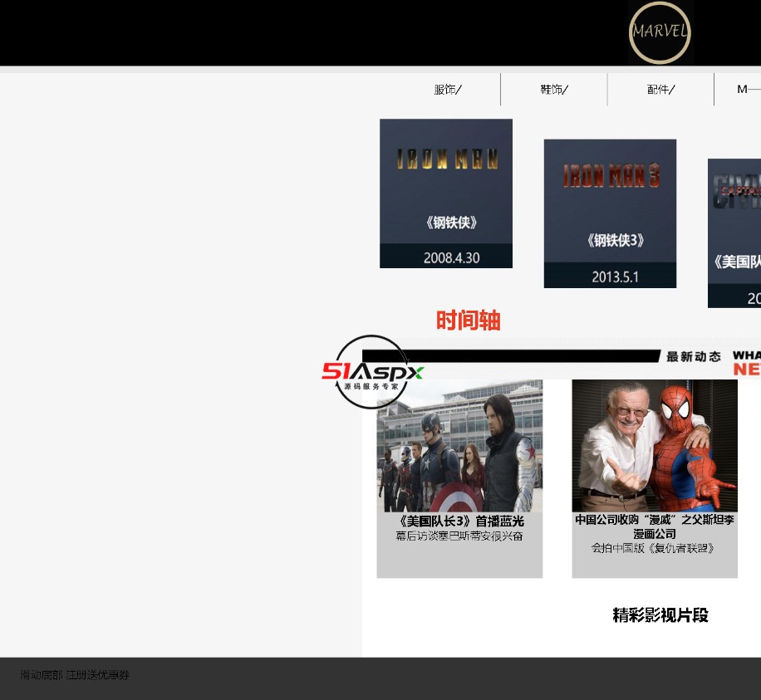Screen dimensions: 761x700
Task: Click the 2013.5.1 date label
Action: 615,277
